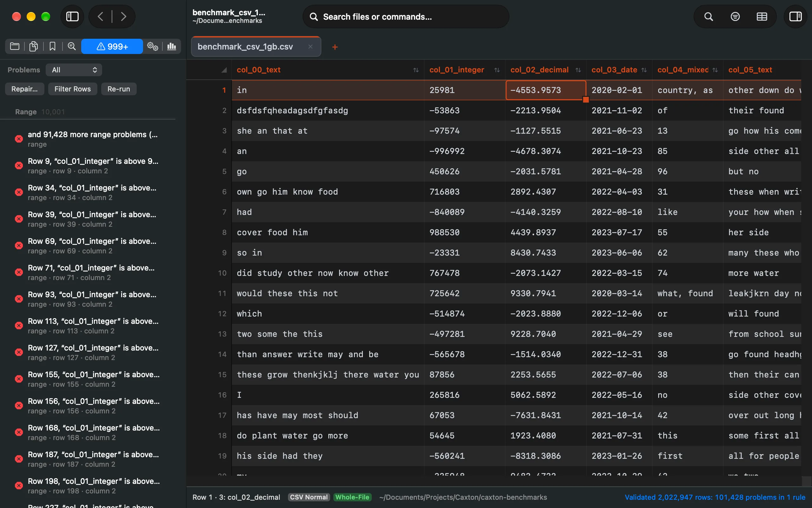
Task: Sort by col_00_text arrows icon
Action: 416,70
